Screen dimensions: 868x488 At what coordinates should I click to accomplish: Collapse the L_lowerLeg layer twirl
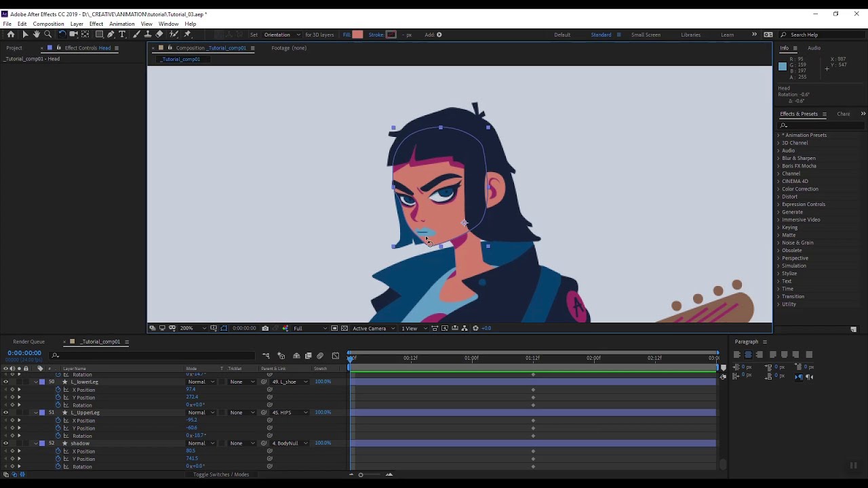pyautogui.click(x=35, y=382)
